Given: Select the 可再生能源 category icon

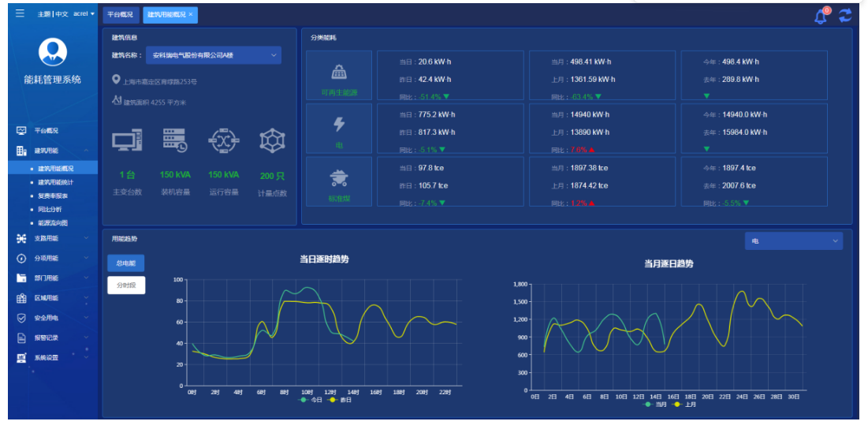Looking at the screenshot, I should [339, 73].
